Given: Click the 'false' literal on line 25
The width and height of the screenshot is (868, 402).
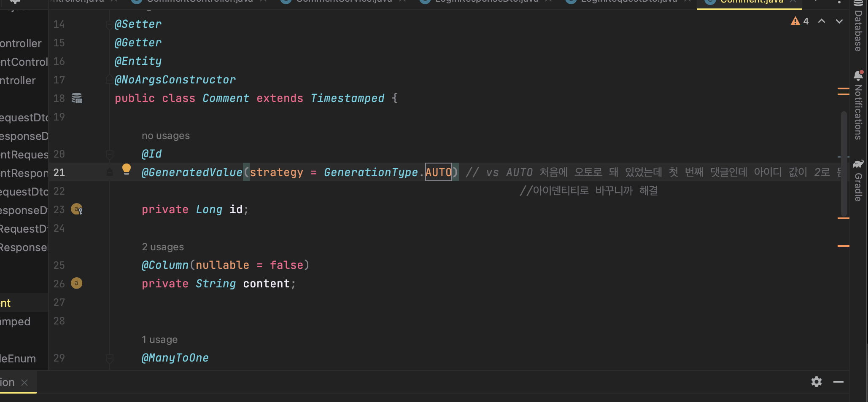Looking at the screenshot, I should point(287,265).
